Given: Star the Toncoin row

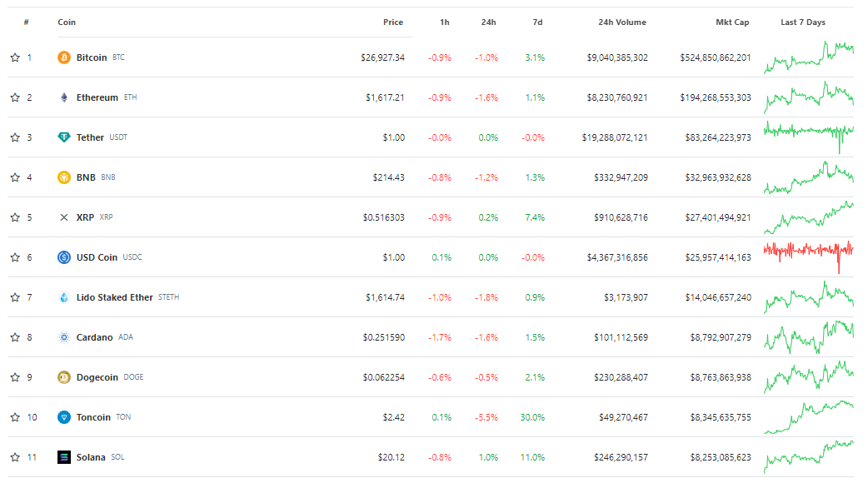Looking at the screenshot, I should (x=15, y=417).
